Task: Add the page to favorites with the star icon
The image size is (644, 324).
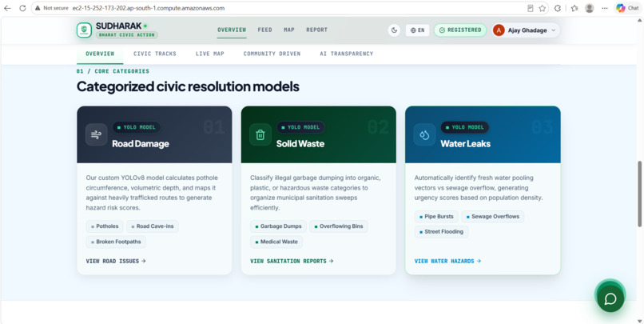Action: (543, 8)
